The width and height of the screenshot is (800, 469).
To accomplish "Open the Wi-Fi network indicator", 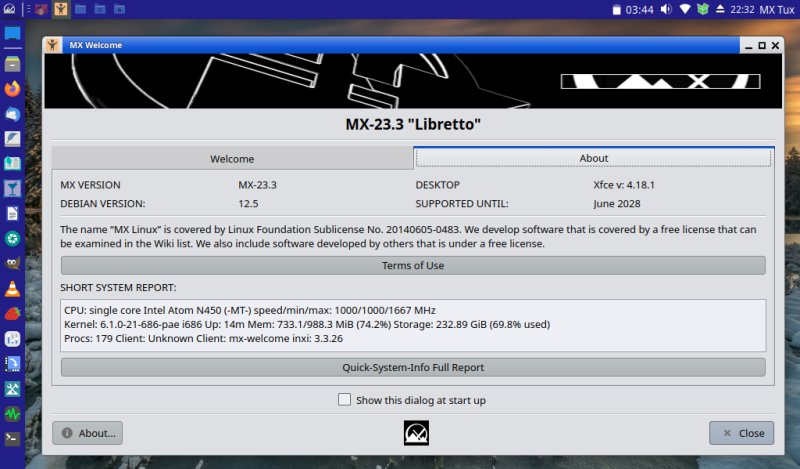I will 684,9.
